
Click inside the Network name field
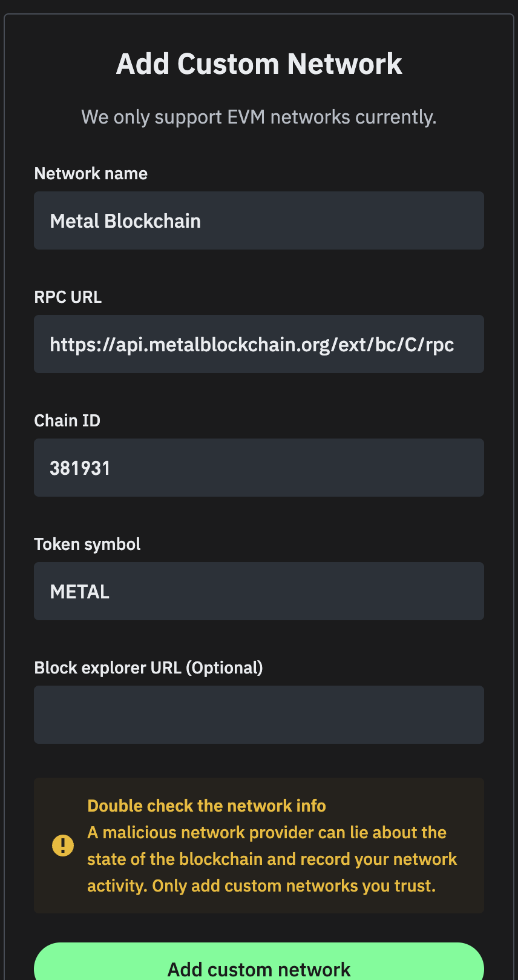coord(259,220)
